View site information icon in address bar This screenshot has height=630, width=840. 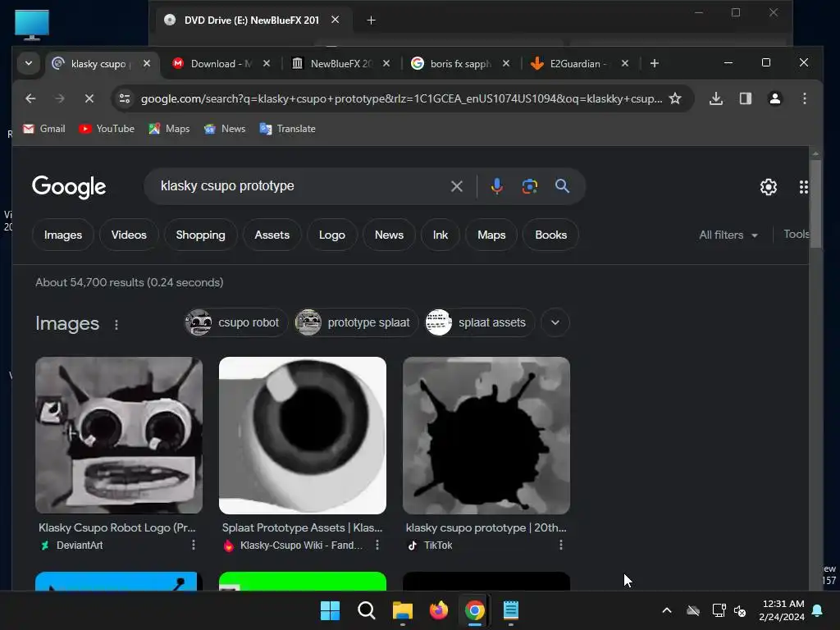(x=125, y=98)
